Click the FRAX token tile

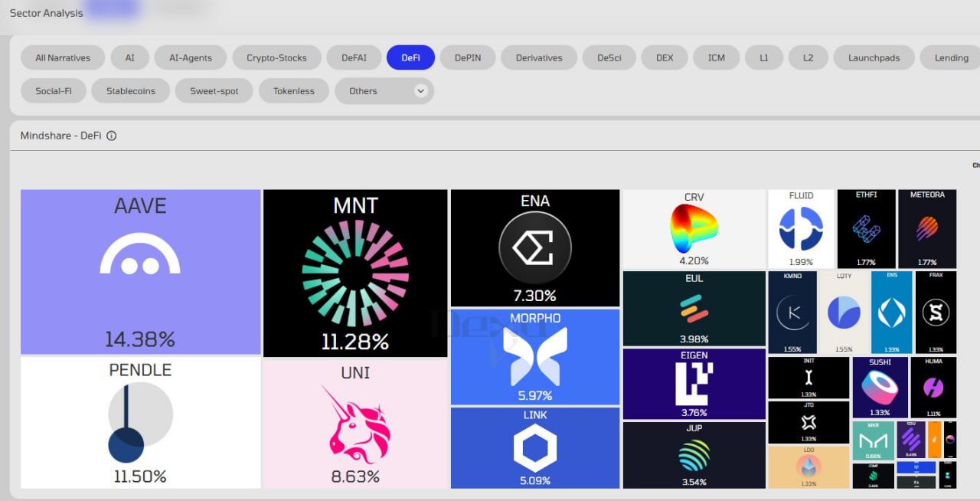(x=936, y=313)
